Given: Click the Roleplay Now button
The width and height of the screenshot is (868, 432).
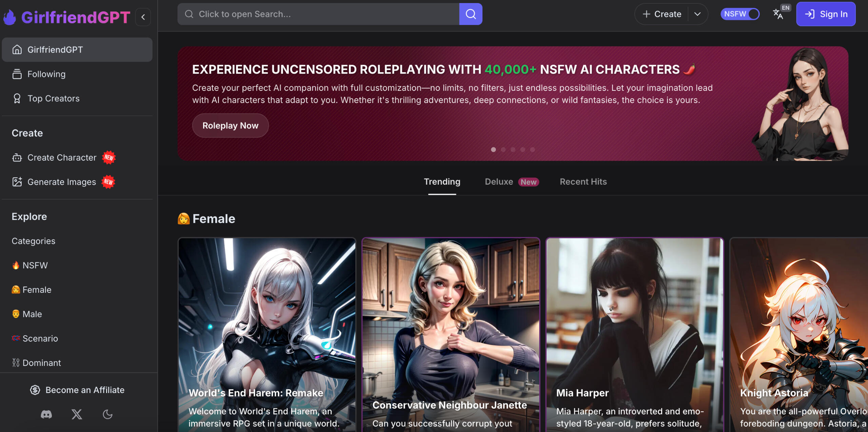Looking at the screenshot, I should point(230,125).
